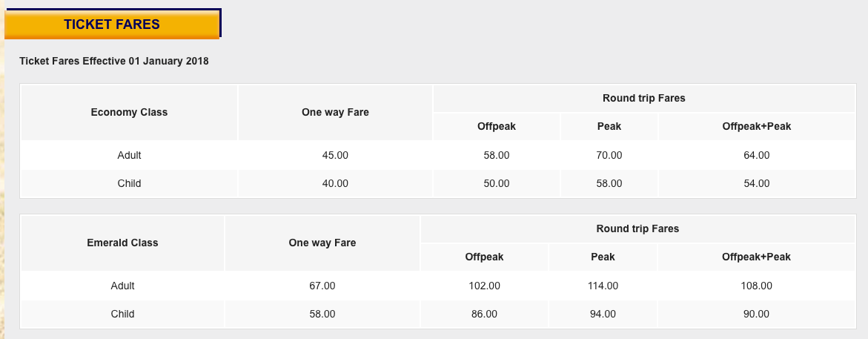The image size is (868, 339).
Task: Select Emerald Child offpeak fare 86.00
Action: [x=484, y=315]
